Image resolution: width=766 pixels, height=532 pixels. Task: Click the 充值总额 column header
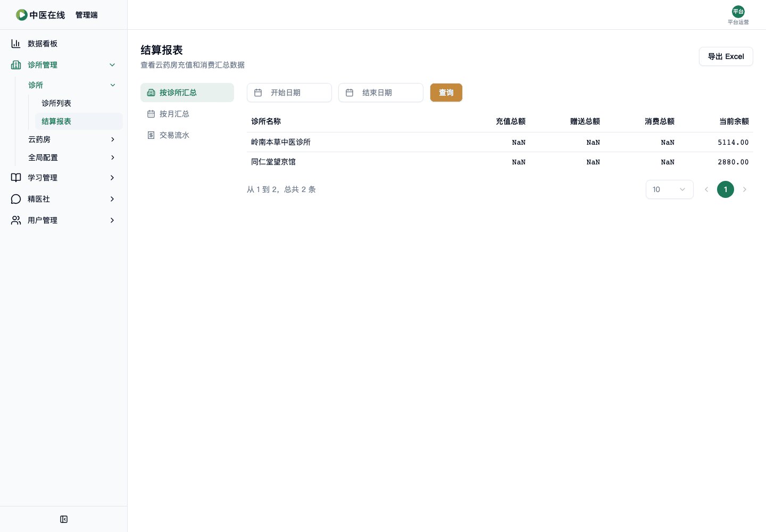[511, 121]
